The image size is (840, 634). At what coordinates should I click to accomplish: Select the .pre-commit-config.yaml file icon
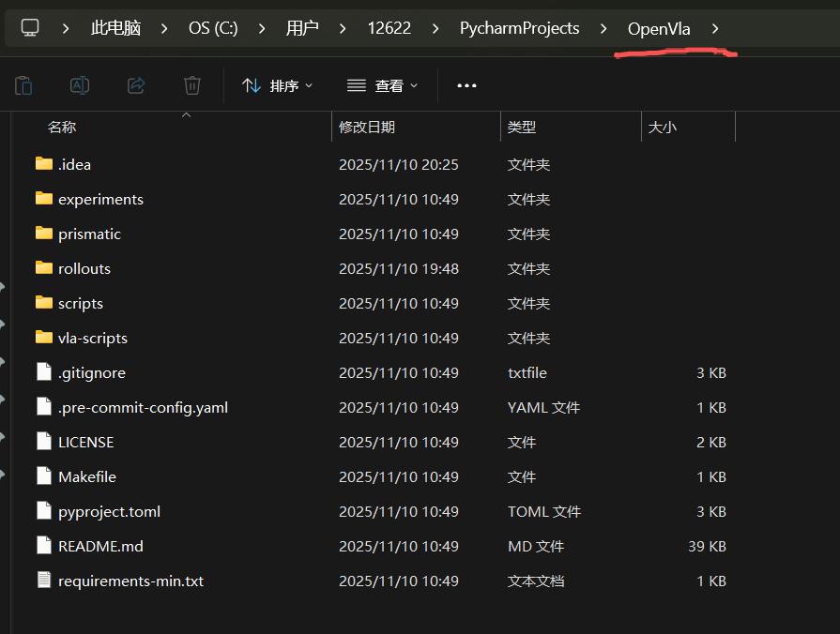coord(44,406)
